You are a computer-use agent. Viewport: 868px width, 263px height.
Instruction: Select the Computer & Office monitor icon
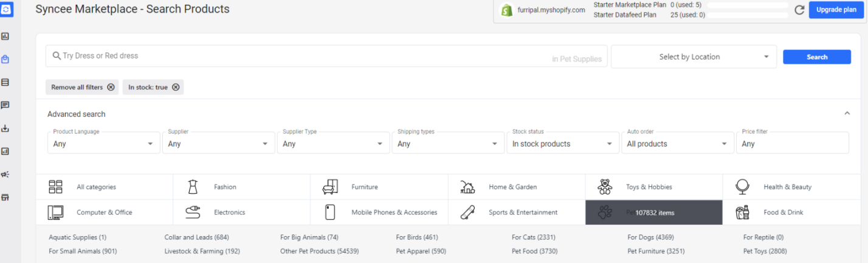pos(56,212)
